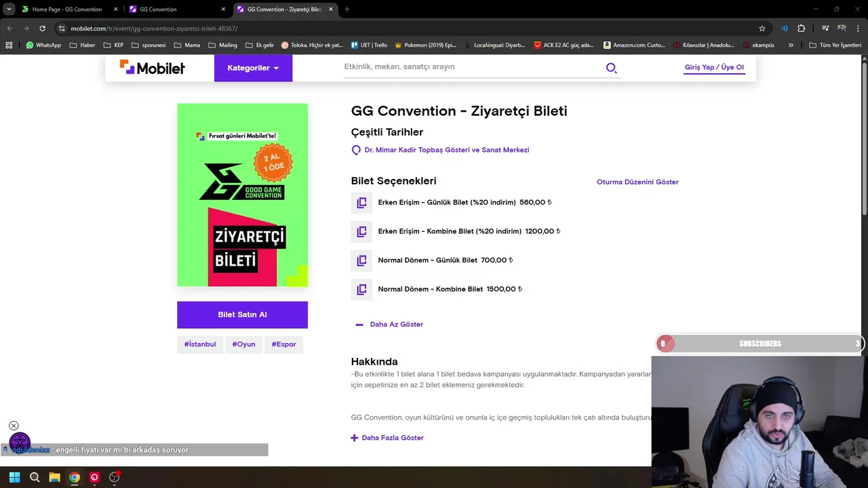Open the Mailing bookmark folder
Viewport: 868px width, 488px height.
(x=222, y=45)
